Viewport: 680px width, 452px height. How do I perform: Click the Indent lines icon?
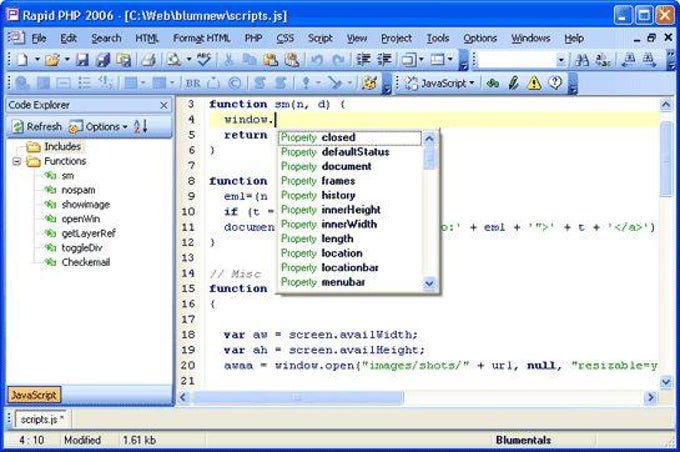click(x=363, y=60)
